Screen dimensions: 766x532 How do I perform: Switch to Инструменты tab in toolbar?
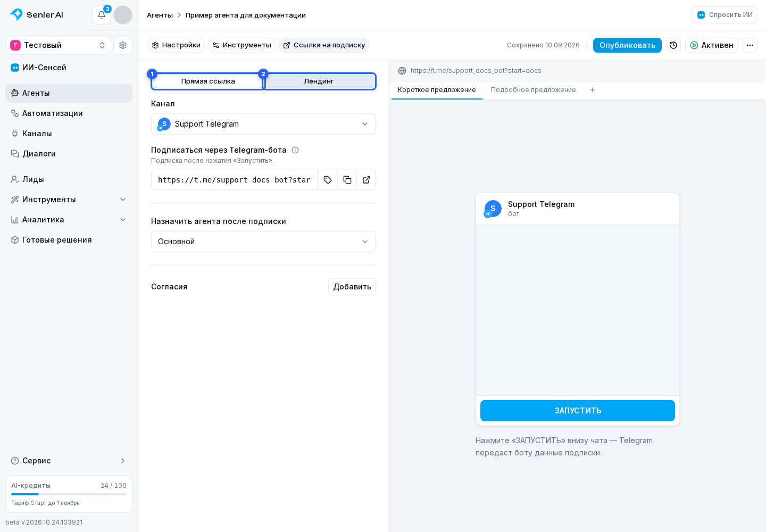[242, 45]
